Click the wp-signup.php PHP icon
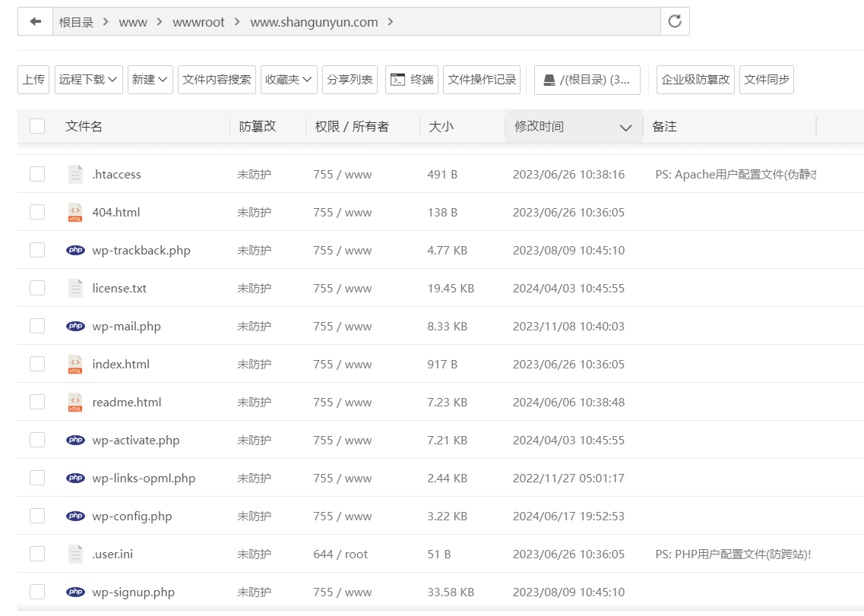This screenshot has width=864, height=616. (75, 592)
